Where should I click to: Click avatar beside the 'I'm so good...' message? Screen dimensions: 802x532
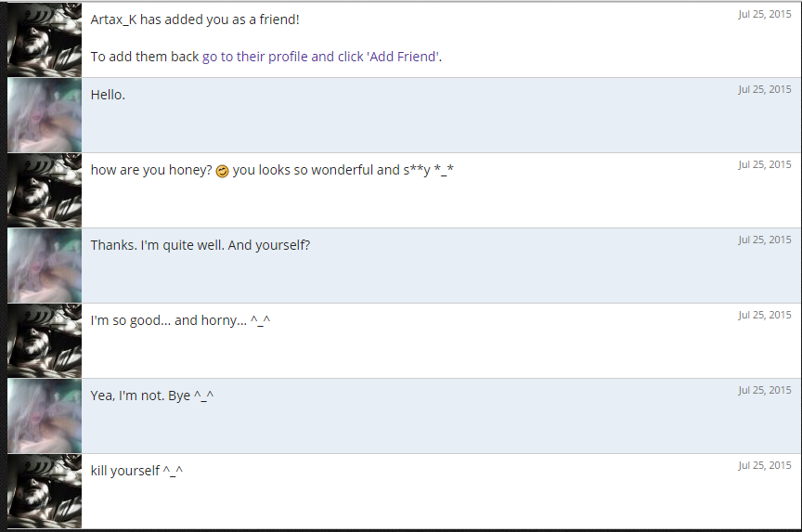(45, 341)
